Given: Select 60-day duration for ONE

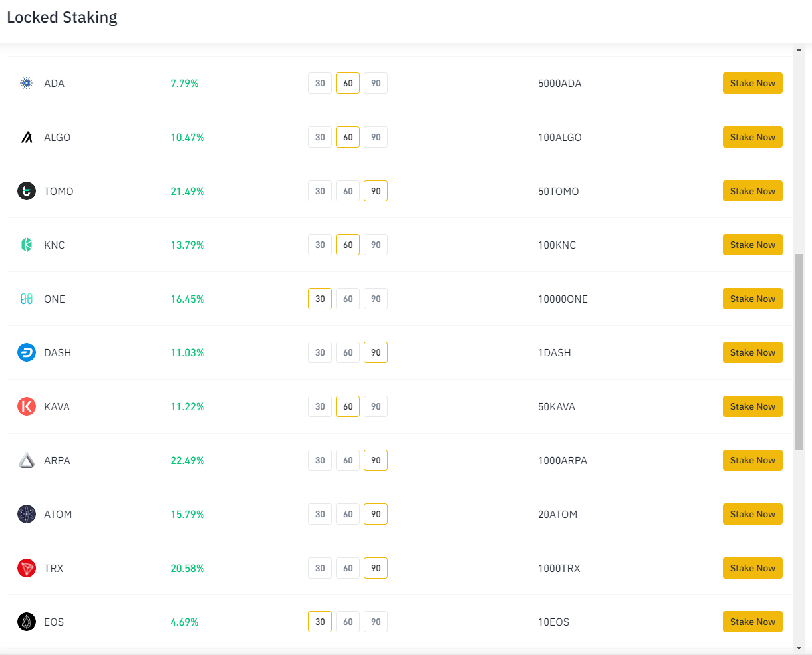Looking at the screenshot, I should point(348,299).
